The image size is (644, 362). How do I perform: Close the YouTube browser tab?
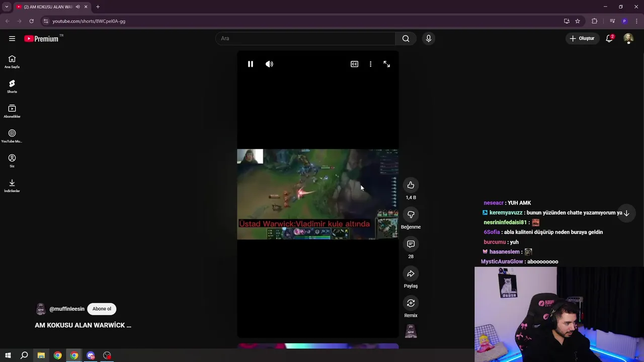(86, 7)
